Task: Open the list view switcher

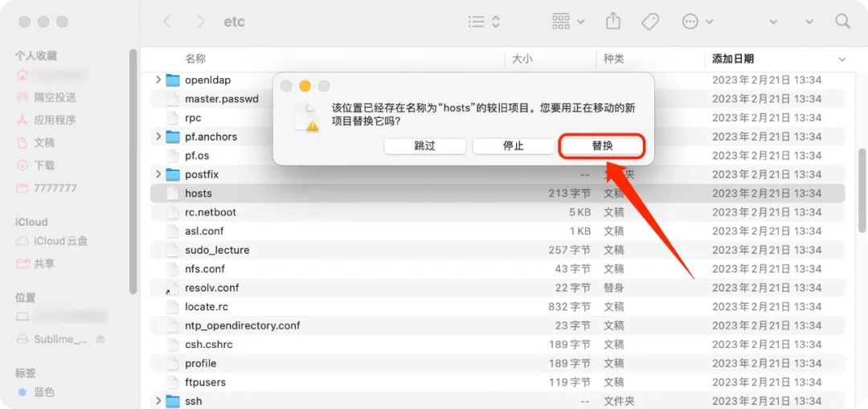Action: click(484, 22)
